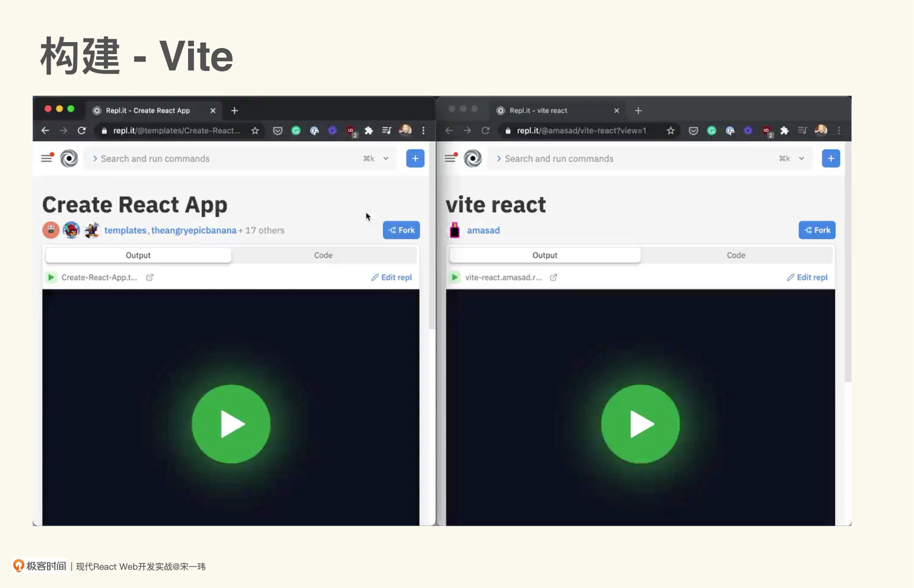Bookmark the Create-React page with star icon
Viewport: 914px width, 588px height.
tap(255, 130)
